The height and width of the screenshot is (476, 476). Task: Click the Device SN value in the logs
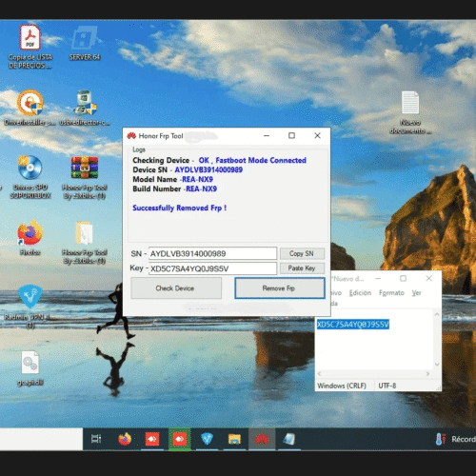(208, 169)
